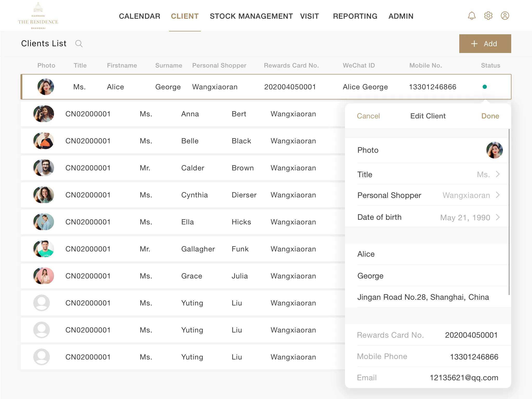The image size is (532, 399).
Task: Select the Gallagher client row name
Action: click(198, 249)
